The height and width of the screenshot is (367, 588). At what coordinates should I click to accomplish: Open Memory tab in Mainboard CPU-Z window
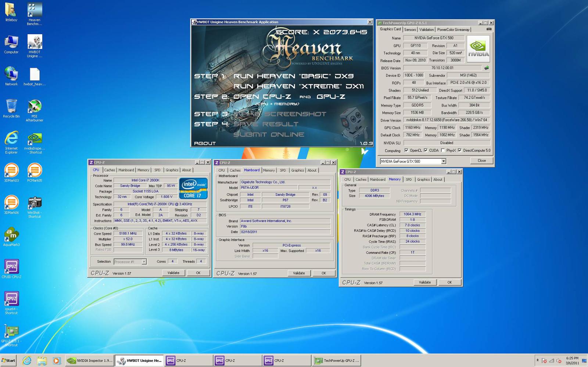click(269, 170)
